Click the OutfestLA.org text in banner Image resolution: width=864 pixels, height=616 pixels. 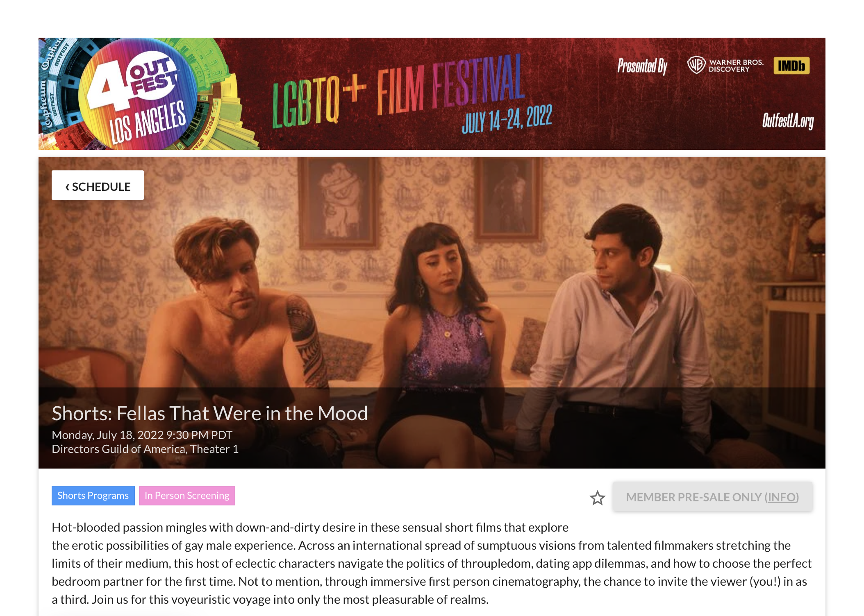click(x=788, y=121)
